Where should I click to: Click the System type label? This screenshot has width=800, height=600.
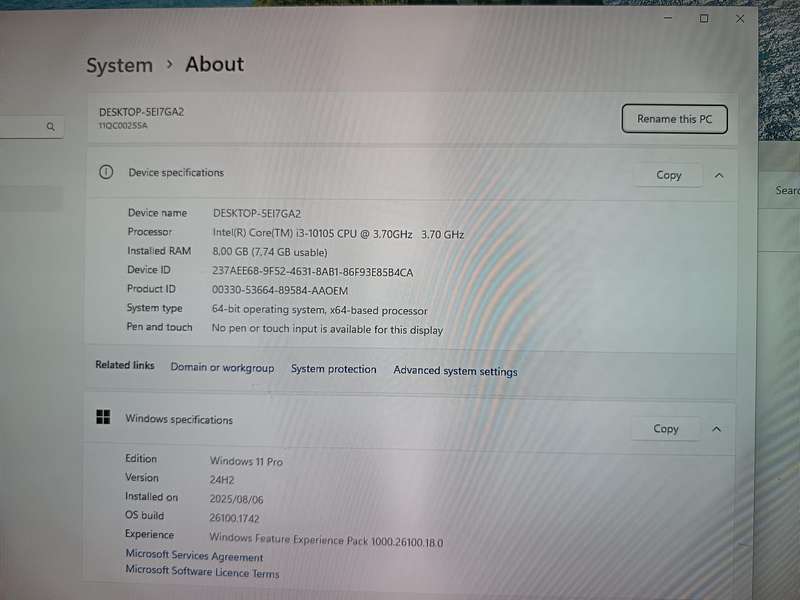tap(154, 308)
